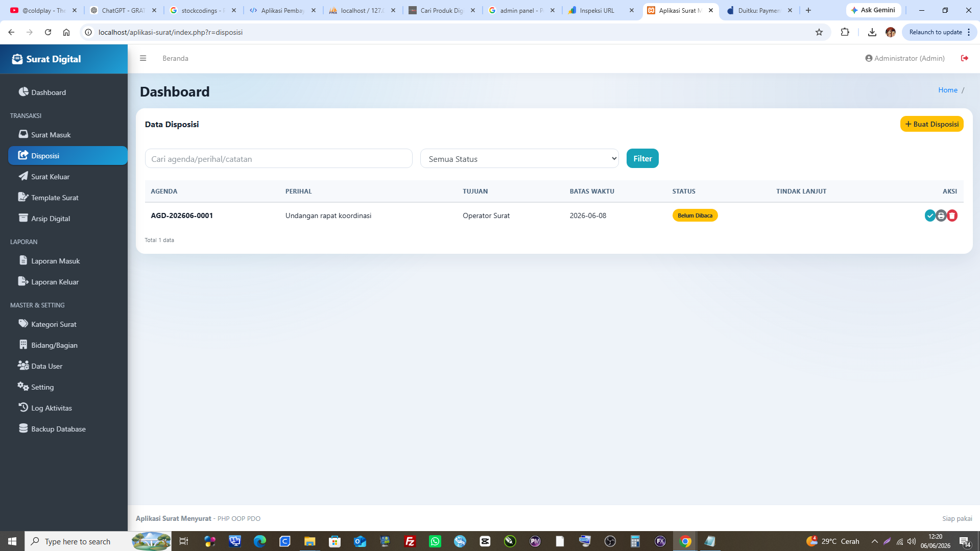Image resolution: width=980 pixels, height=551 pixels.
Task: Click the perihal text Undangan rapat koordinasi
Action: coord(328,215)
